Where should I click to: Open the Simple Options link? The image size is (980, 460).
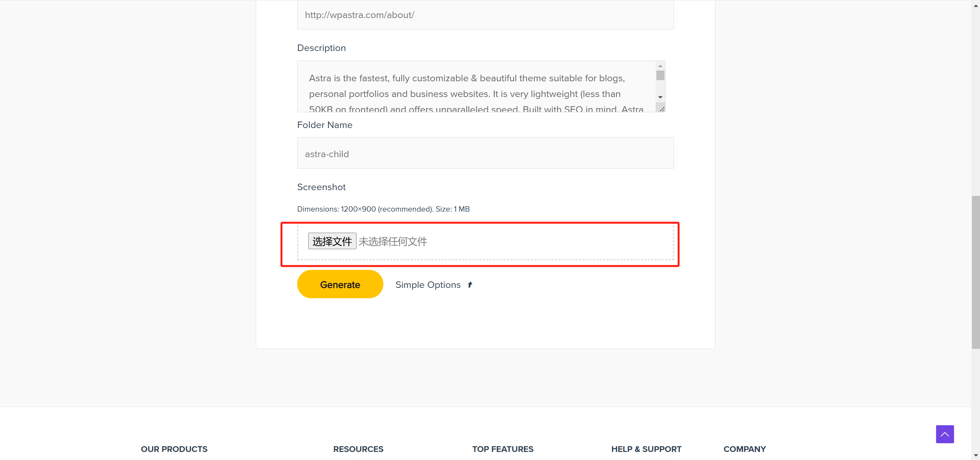click(x=427, y=284)
